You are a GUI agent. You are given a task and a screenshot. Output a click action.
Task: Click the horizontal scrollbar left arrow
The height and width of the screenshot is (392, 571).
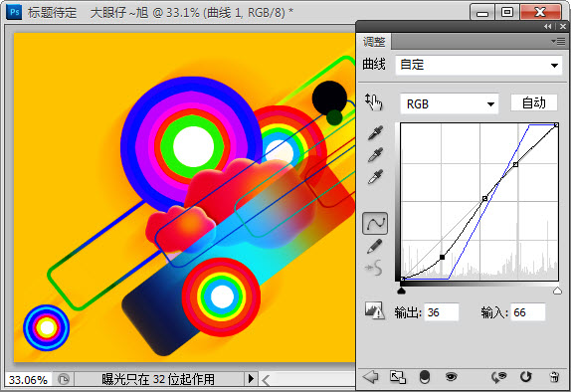pos(266,380)
